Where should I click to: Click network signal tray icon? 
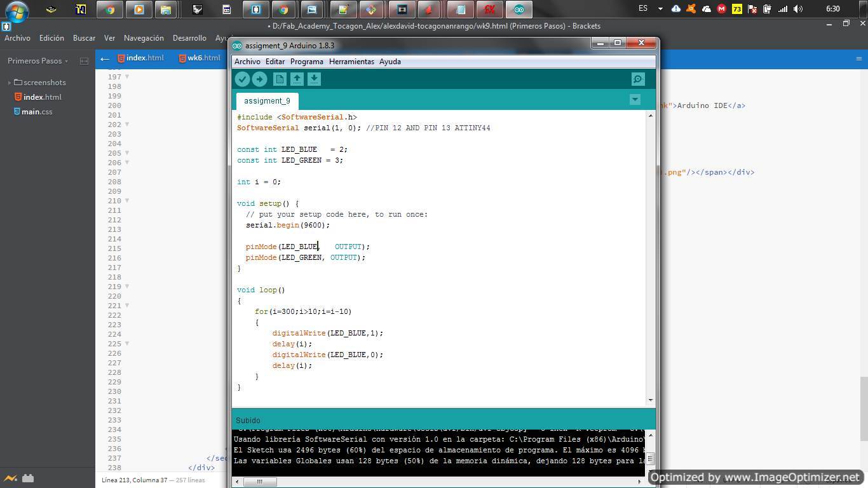(x=783, y=9)
